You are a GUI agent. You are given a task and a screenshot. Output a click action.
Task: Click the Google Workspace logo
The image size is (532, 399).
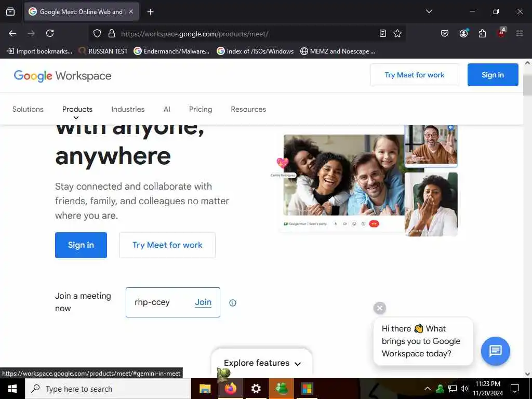tap(62, 76)
